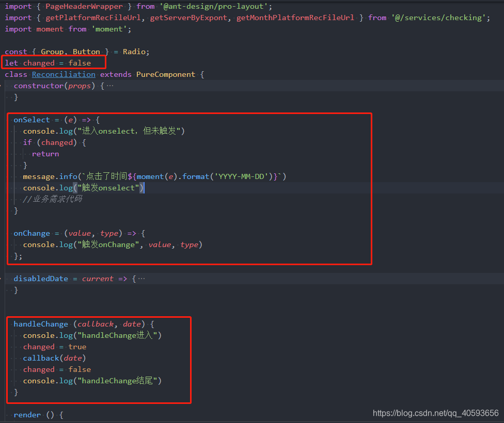Click getMonthPlatformRecFileUrl in the import line

coord(295,18)
